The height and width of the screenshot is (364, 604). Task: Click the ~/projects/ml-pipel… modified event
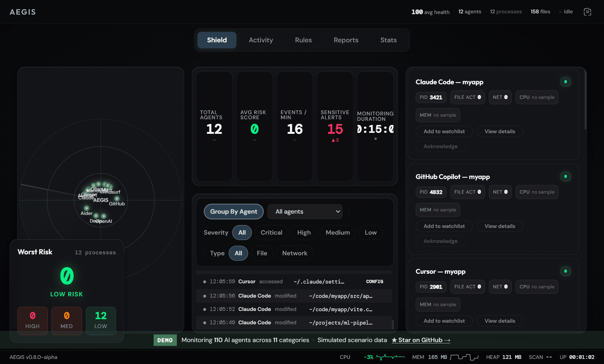[294, 323]
